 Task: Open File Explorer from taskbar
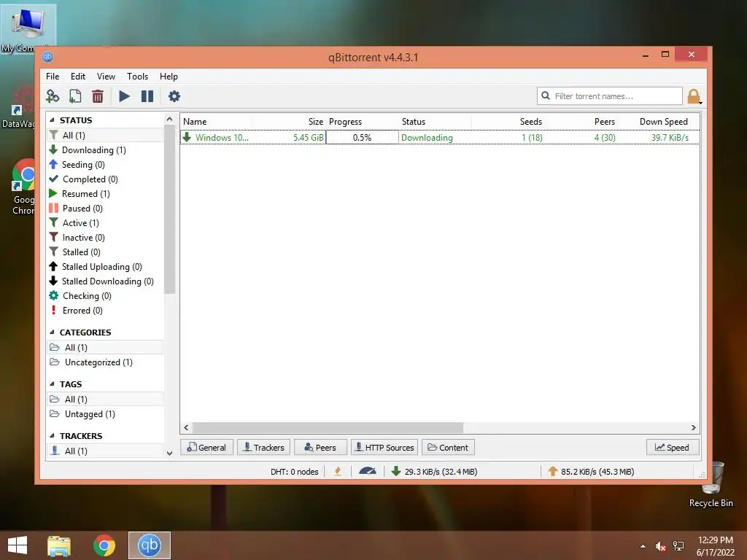59,545
